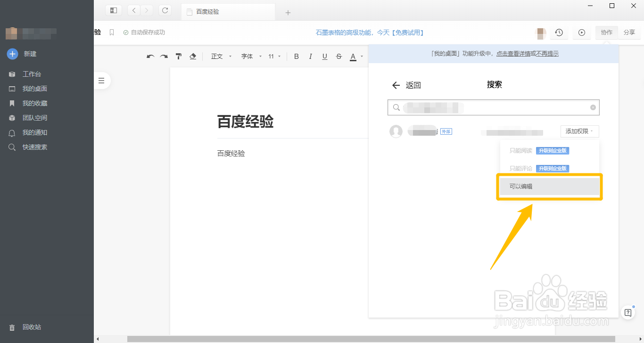Expand the 正文 paragraph style dropdown
Image resolution: width=644 pixels, height=343 pixels.
[x=221, y=57]
